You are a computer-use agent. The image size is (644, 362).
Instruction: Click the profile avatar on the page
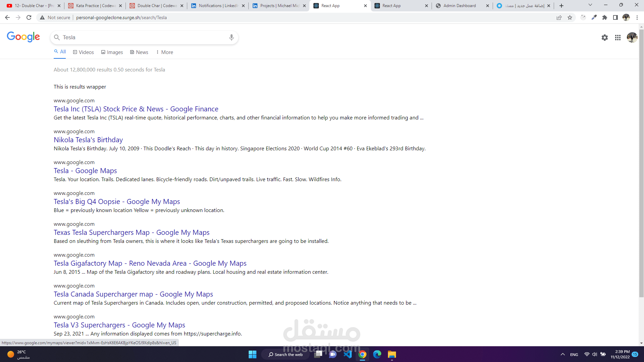632,37
